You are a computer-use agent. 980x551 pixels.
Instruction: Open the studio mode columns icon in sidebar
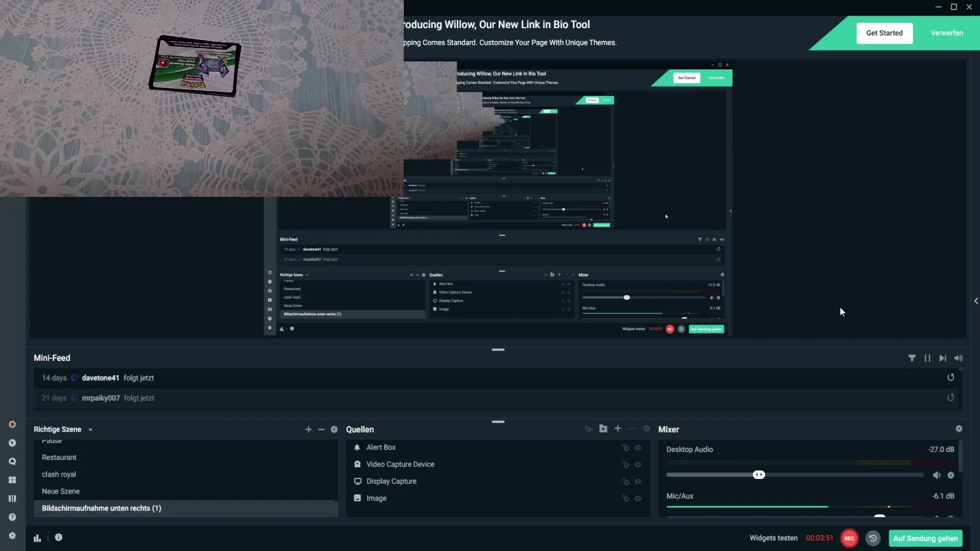[x=12, y=498]
